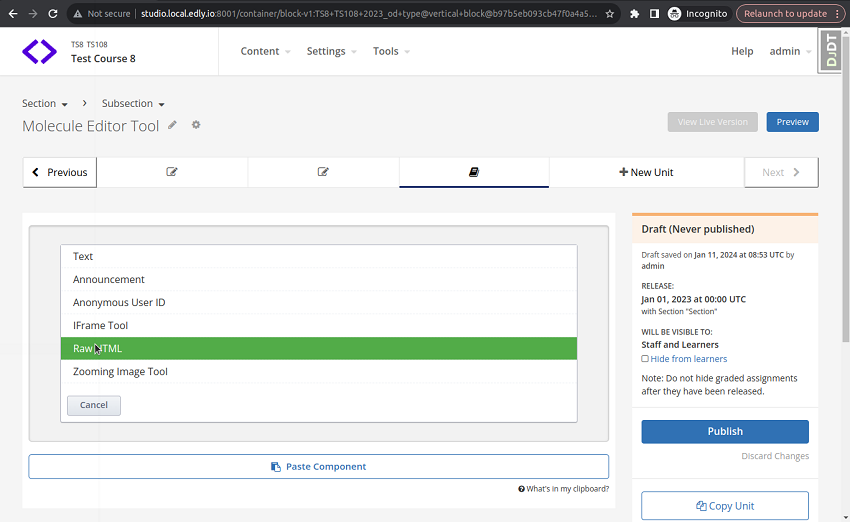Click the browser address bar URL
Image resolution: width=850 pixels, height=522 pixels.
point(369,14)
